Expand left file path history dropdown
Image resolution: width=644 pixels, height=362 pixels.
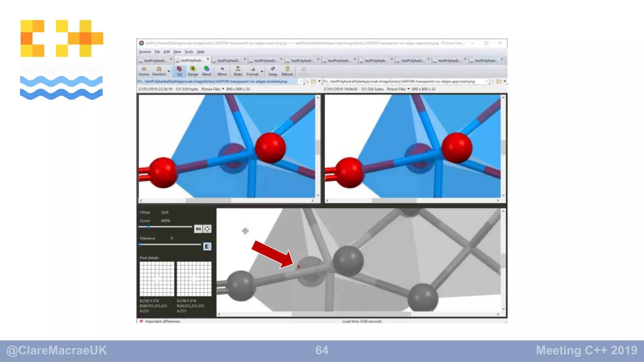point(301,81)
